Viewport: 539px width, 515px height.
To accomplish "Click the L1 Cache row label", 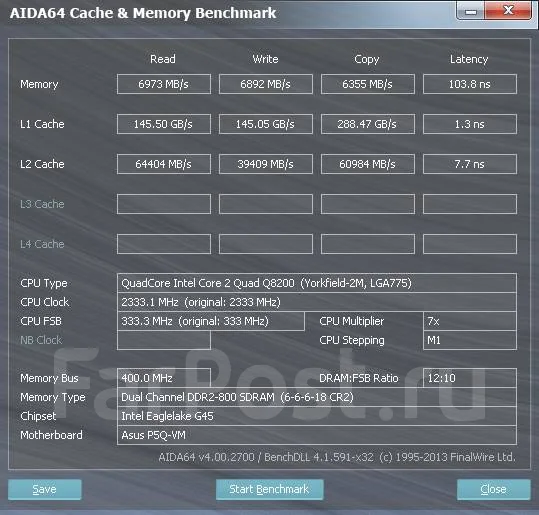I will point(42,124).
